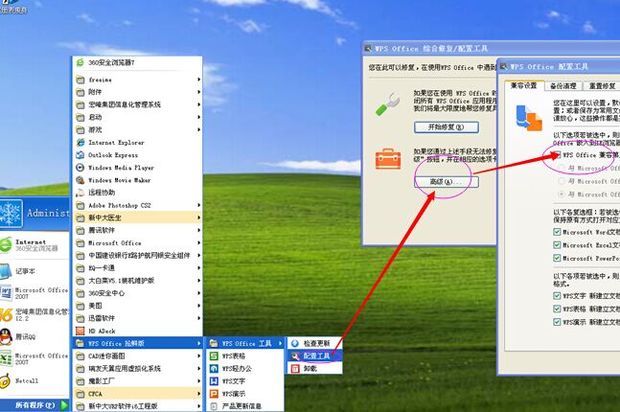Uncheck Microsoft PowerPoint checkbox
Image resolution: width=620 pixels, height=412 pixels.
557,258
